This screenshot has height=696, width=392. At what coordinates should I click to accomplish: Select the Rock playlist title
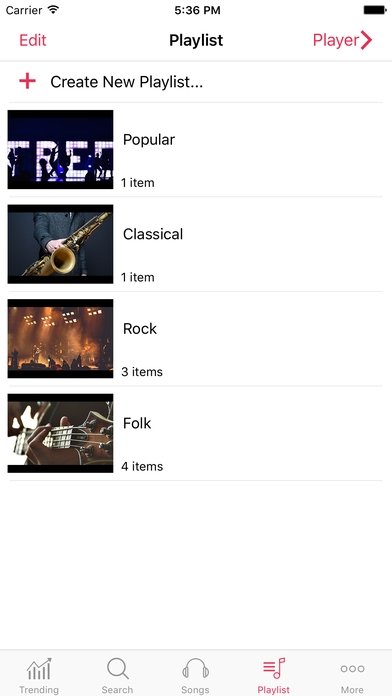[140, 328]
